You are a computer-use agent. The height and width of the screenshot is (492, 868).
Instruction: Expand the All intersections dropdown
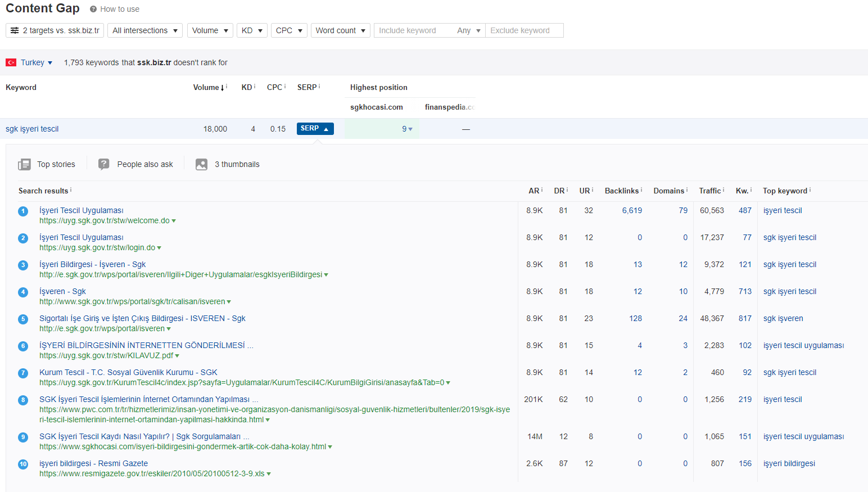(145, 30)
